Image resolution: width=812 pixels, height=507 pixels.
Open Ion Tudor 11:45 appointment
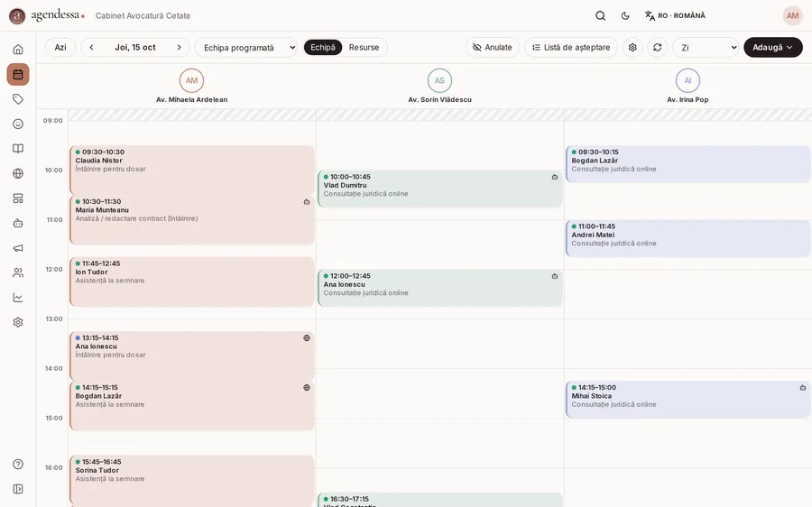(x=192, y=281)
